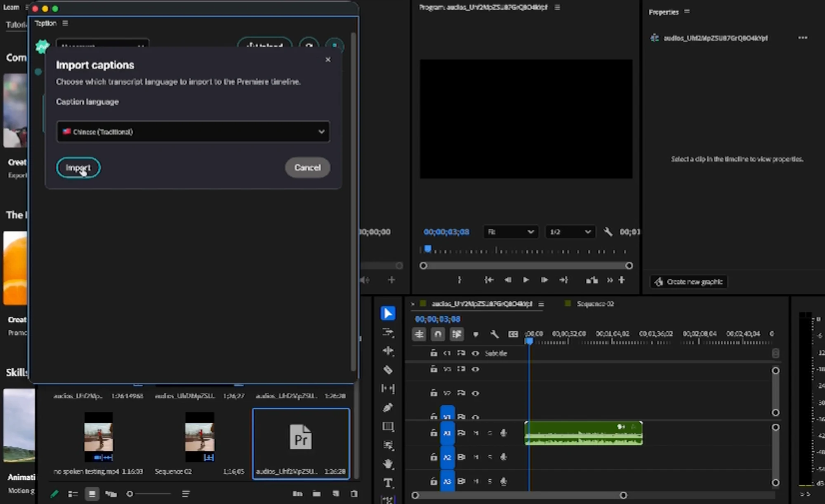Toggle linked selection in timeline
Image resolution: width=825 pixels, height=504 pixels.
[457, 334]
